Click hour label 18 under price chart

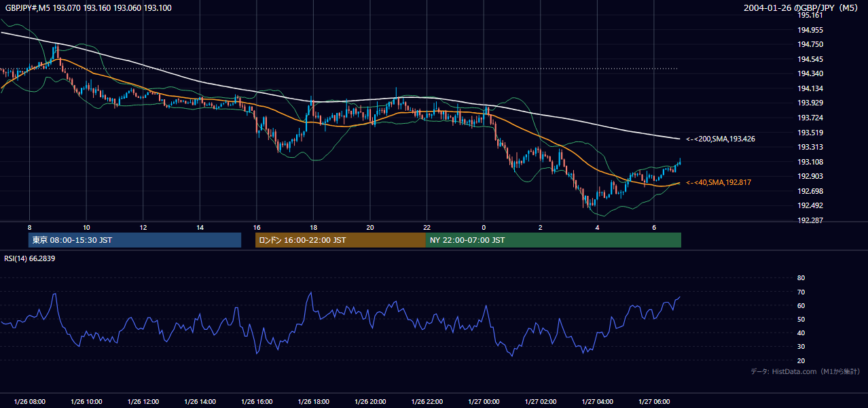[x=313, y=227]
